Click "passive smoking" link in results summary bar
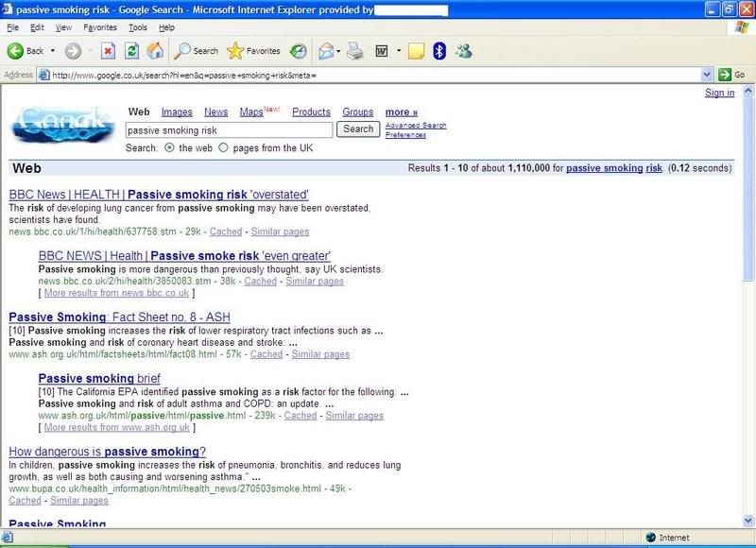Screen dimensions: 756x548 pos(605,168)
